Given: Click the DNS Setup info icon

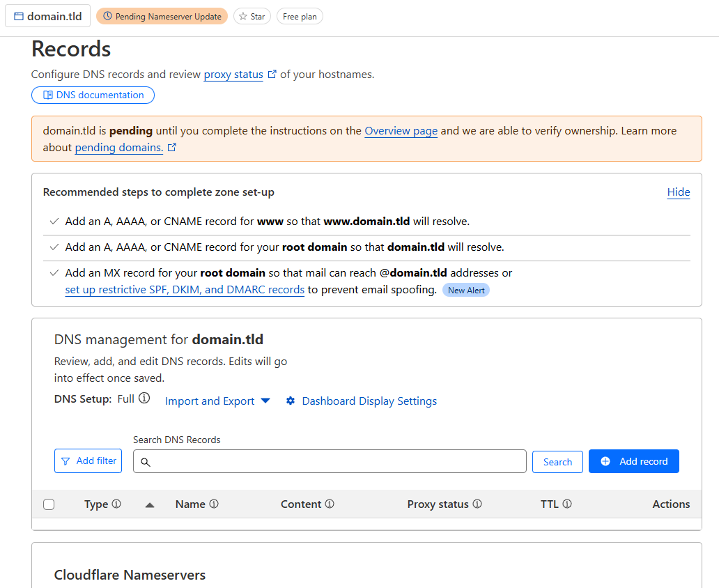Looking at the screenshot, I should tap(144, 399).
